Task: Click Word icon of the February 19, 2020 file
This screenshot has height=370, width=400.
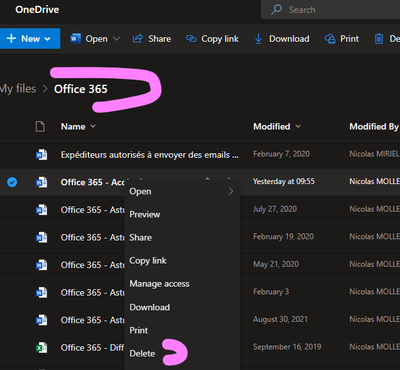Action: [41, 238]
